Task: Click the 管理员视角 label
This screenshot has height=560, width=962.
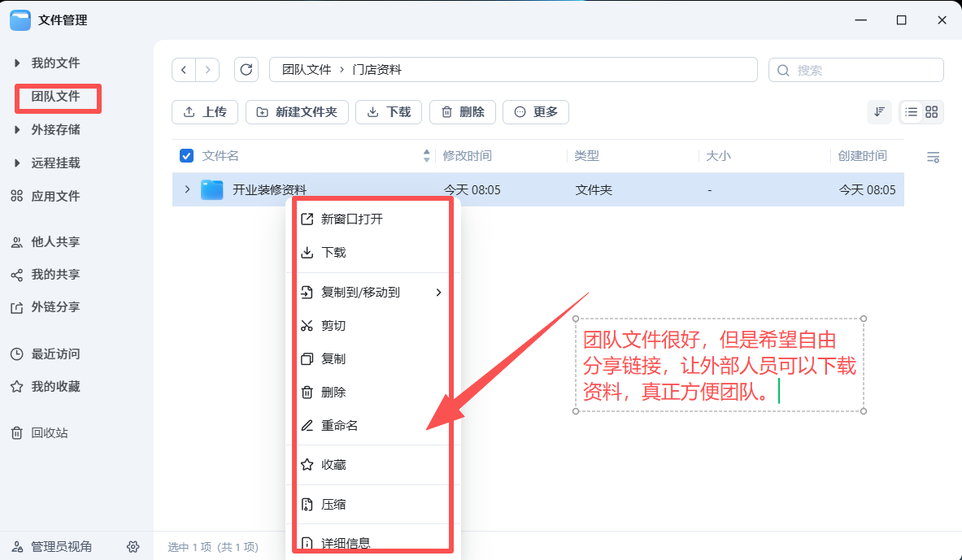Action: click(x=61, y=546)
